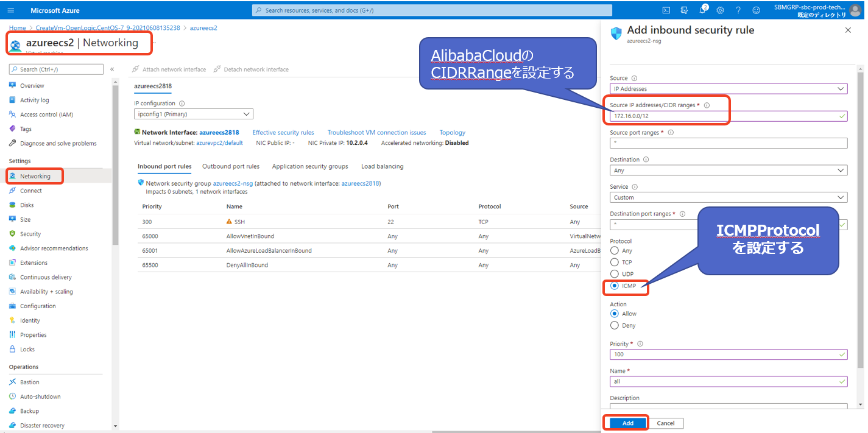Click the Availability + scaling icon
The height and width of the screenshot is (433, 868).
[13, 292]
